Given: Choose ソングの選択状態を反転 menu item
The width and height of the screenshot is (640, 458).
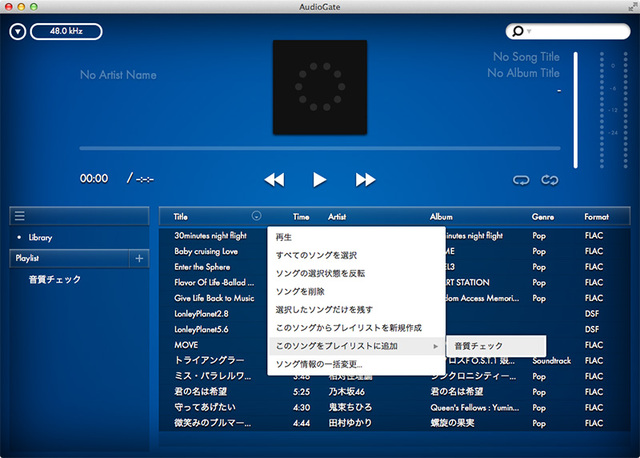Looking at the screenshot, I should click(x=356, y=273).
